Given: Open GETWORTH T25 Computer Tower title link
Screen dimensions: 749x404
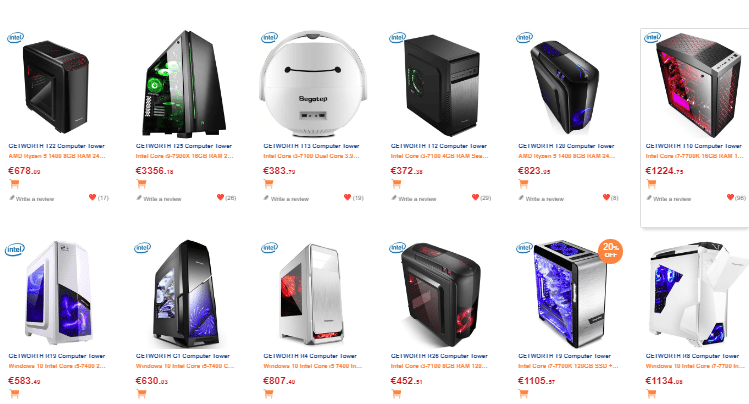Looking at the screenshot, I should click(184, 146).
